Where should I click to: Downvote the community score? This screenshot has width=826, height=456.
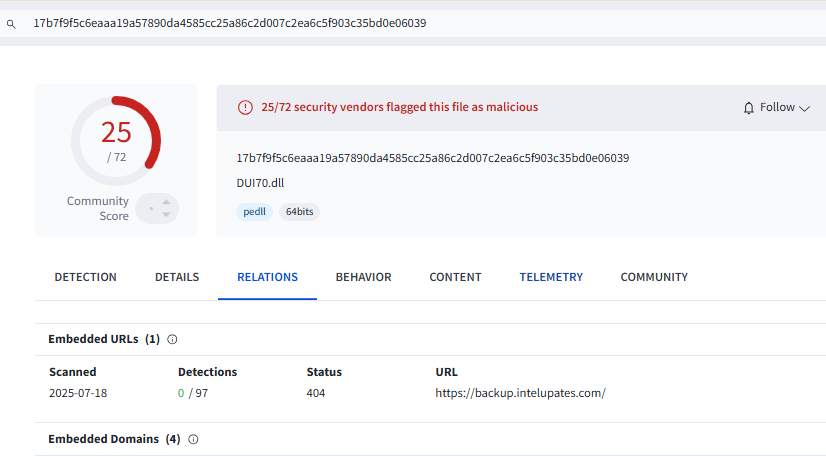[x=166, y=214]
